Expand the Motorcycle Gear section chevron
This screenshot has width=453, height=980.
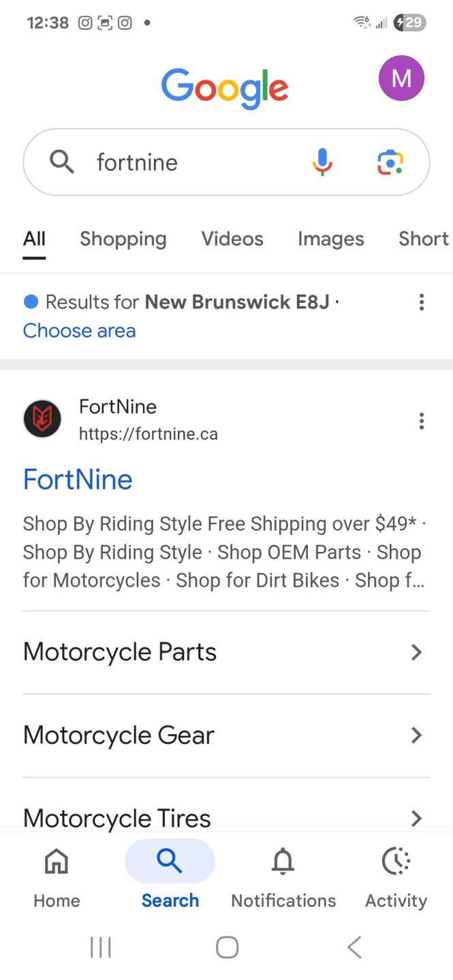pos(416,735)
